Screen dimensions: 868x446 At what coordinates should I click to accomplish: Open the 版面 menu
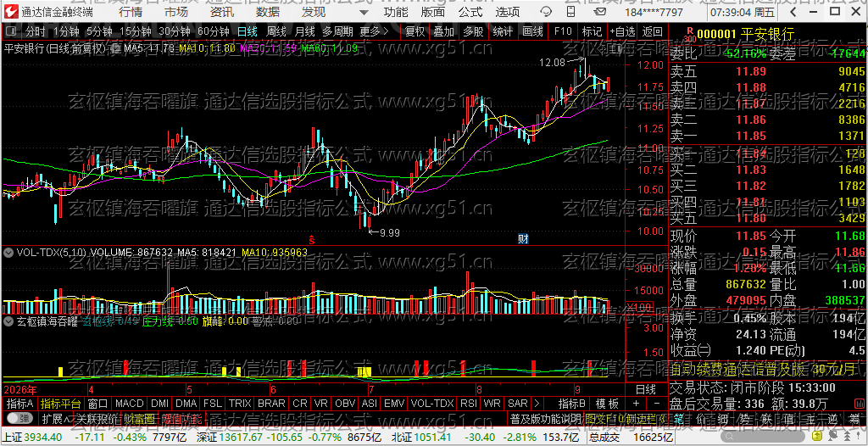click(433, 12)
